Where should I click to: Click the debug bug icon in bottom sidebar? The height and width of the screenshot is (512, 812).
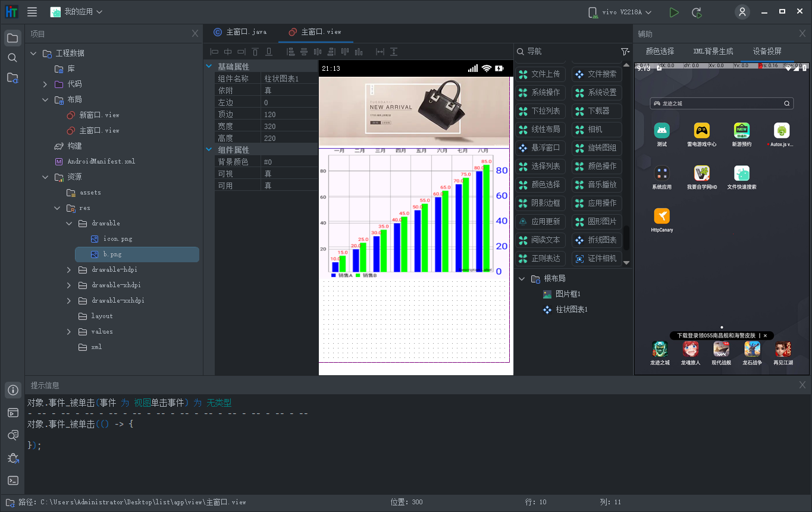(x=12, y=458)
